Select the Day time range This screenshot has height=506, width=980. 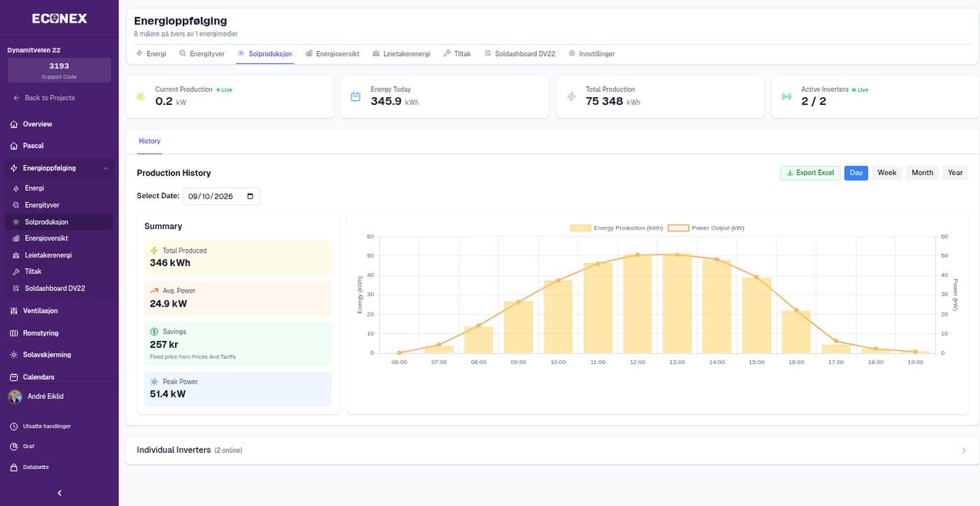(856, 173)
